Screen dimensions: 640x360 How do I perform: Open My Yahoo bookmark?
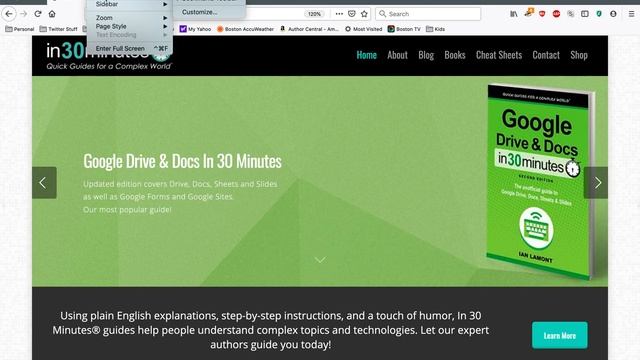[196, 29]
